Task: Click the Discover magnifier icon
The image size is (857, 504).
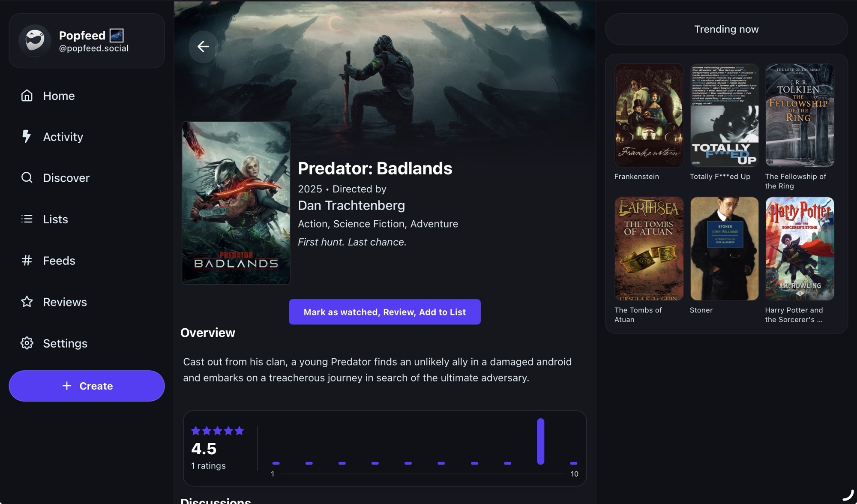Action: (27, 177)
